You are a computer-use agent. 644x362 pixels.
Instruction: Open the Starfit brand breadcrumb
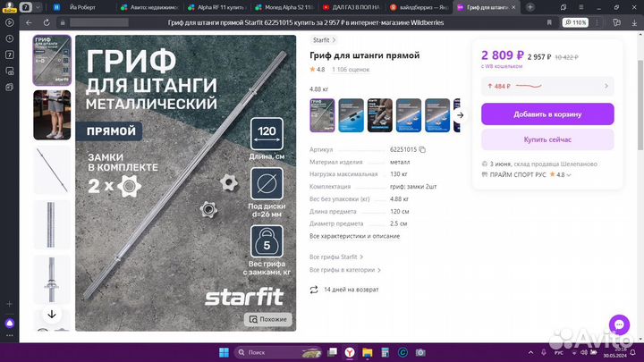click(x=324, y=40)
